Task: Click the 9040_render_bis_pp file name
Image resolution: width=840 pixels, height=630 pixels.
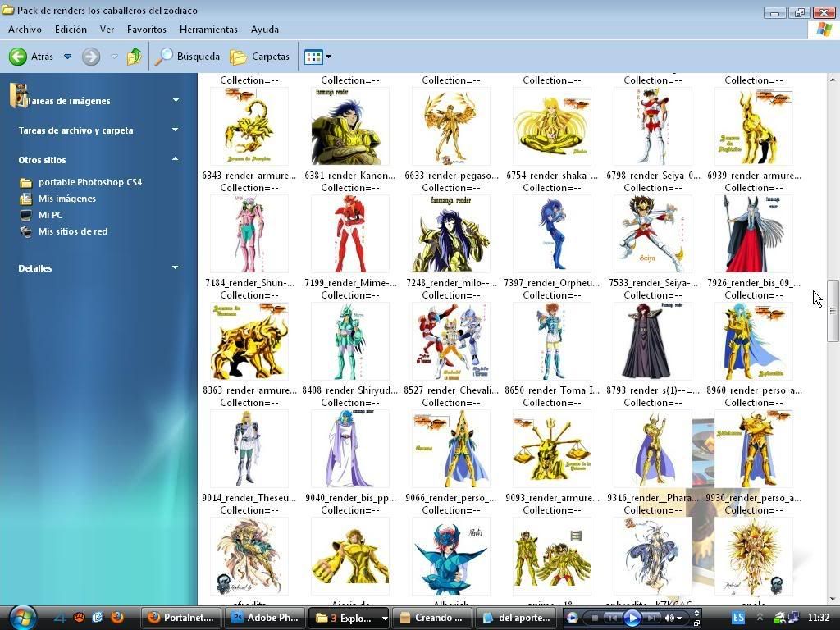Action: coord(349,498)
